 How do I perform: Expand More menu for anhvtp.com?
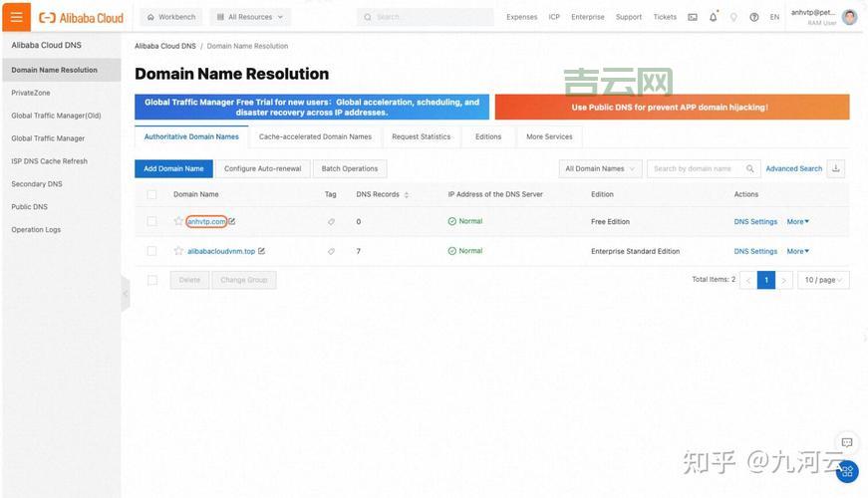coord(797,221)
